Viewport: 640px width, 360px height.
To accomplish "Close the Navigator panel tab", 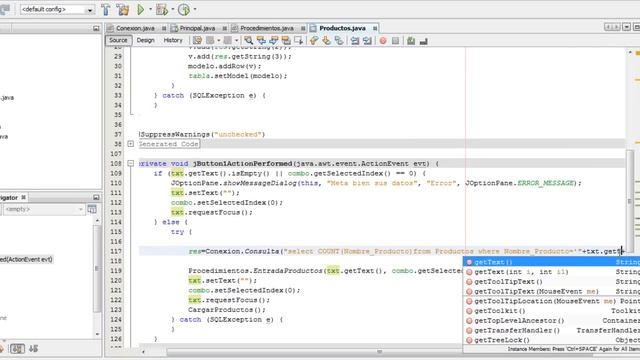I will click(x=23, y=198).
